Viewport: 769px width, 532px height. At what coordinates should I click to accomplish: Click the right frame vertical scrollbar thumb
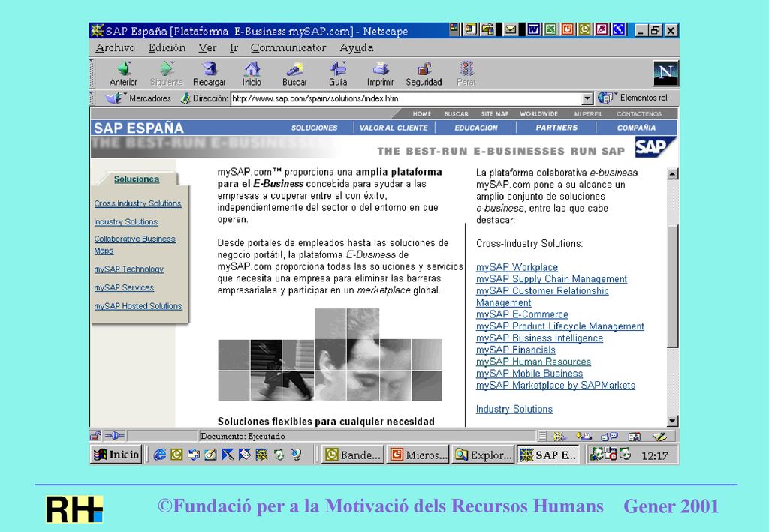(673, 286)
